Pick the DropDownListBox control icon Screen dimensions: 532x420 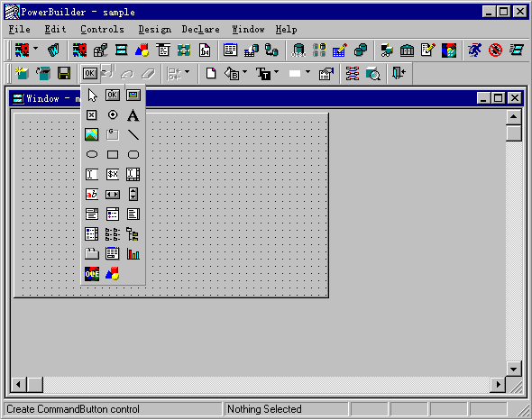point(92,215)
